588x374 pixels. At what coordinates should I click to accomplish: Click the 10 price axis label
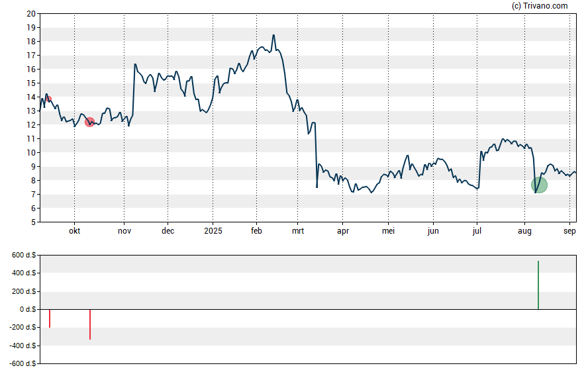(31, 153)
